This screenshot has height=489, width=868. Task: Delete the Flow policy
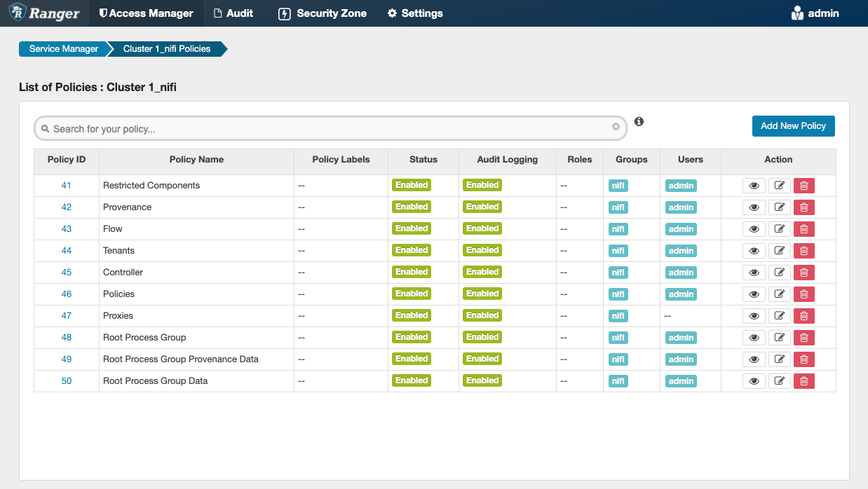click(x=803, y=229)
